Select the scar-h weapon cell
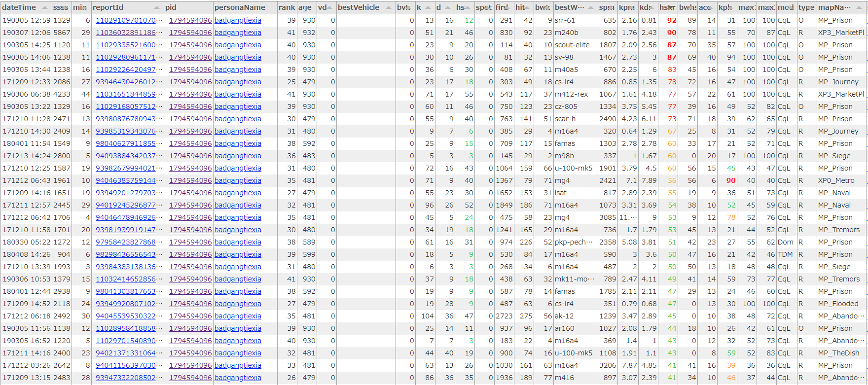The height and width of the screenshot is (385, 868). coord(576,119)
